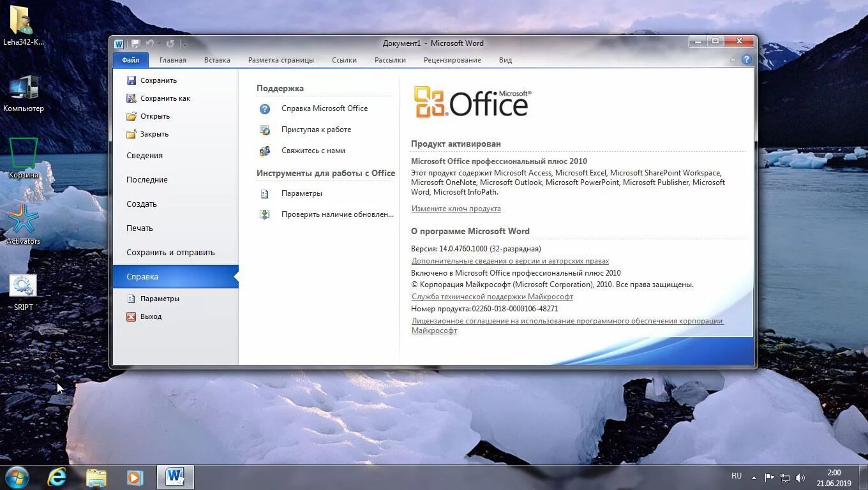The height and width of the screenshot is (490, 868).
Task: Show hidden tray icons with the arrow
Action: pos(754,477)
